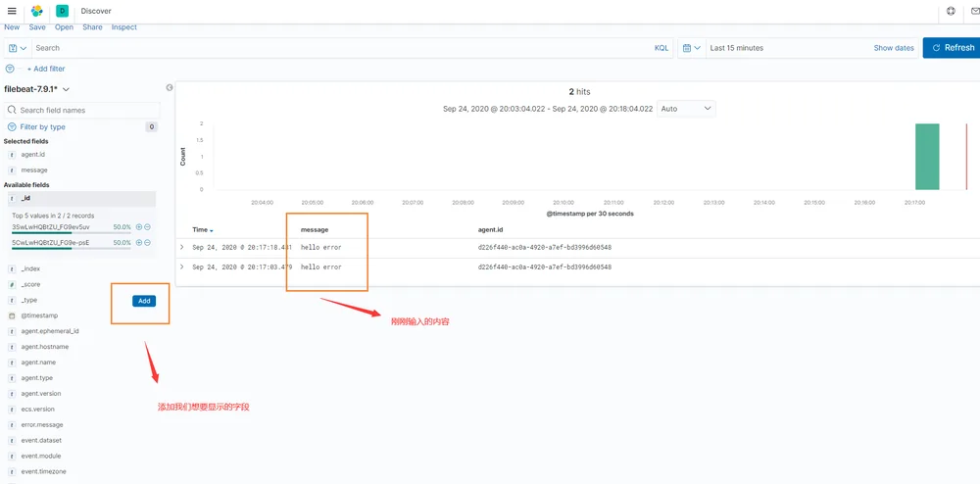The height and width of the screenshot is (484, 980).
Task: Filter out value 3SwLwHQBtZU_FO9ev5uv minus icon
Action: [147, 226]
